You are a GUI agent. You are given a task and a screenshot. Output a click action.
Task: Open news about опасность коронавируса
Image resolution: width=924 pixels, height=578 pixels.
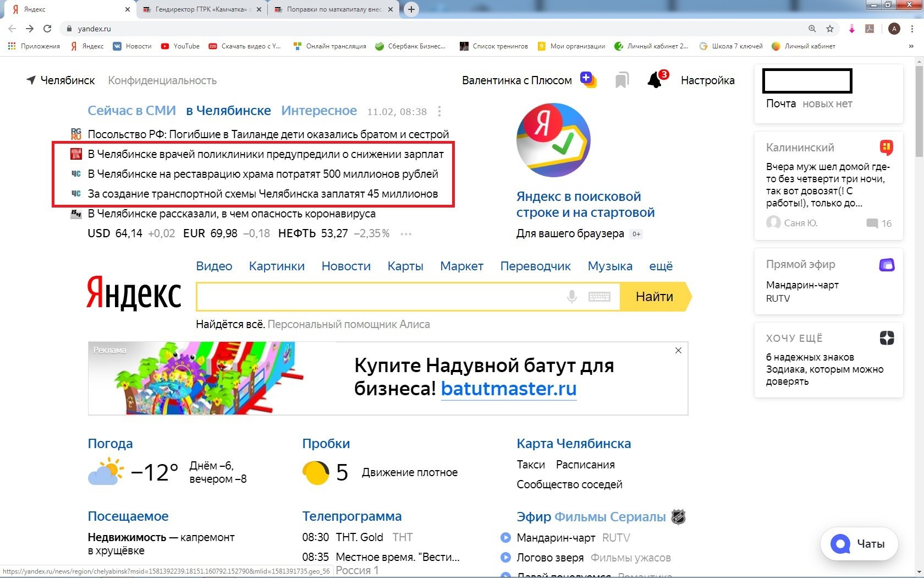[232, 214]
